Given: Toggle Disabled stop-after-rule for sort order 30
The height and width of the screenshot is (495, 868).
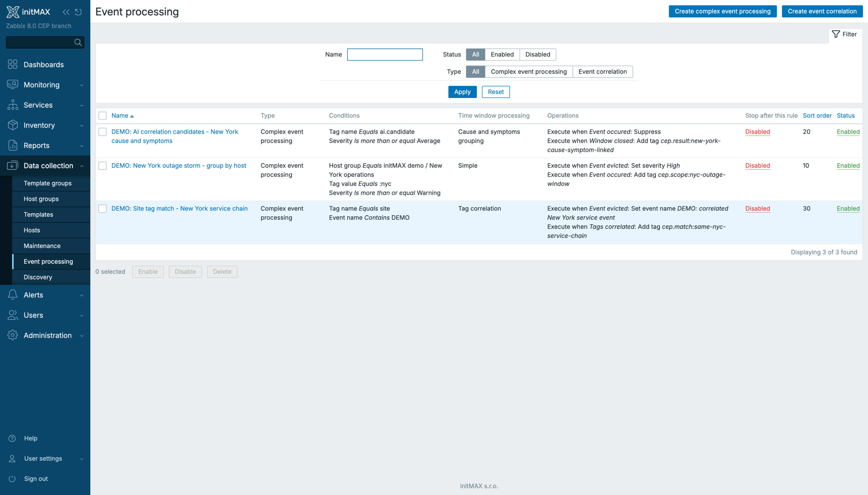Looking at the screenshot, I should point(757,208).
